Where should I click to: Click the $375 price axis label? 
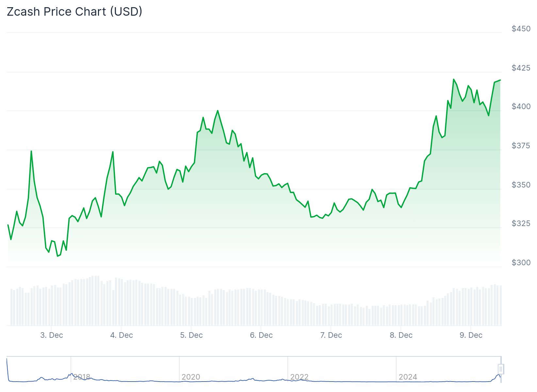click(521, 146)
